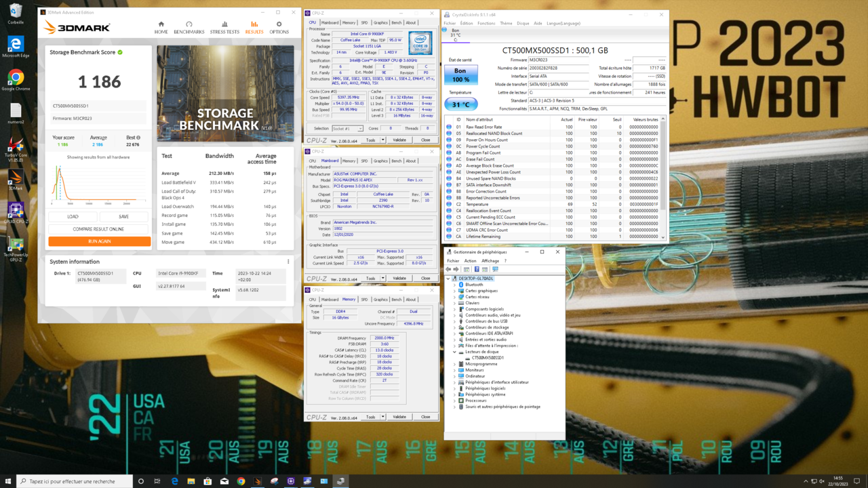This screenshot has width=868, height=488.
Task: Open Action menu in Device Manager
Action: coord(470,261)
